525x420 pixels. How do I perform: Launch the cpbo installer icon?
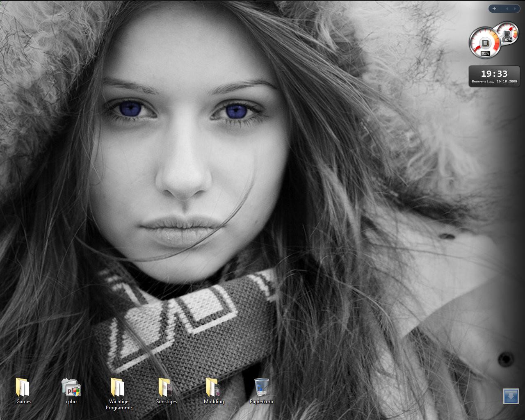pos(71,387)
